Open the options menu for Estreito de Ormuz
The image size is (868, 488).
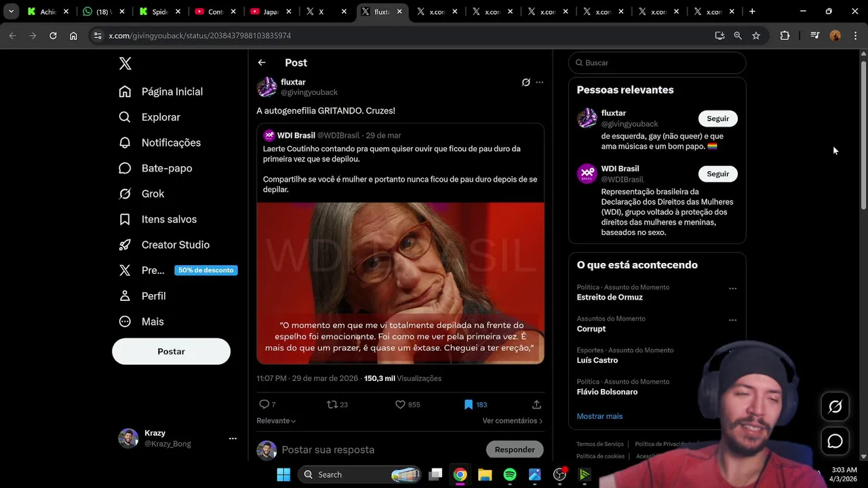click(732, 289)
